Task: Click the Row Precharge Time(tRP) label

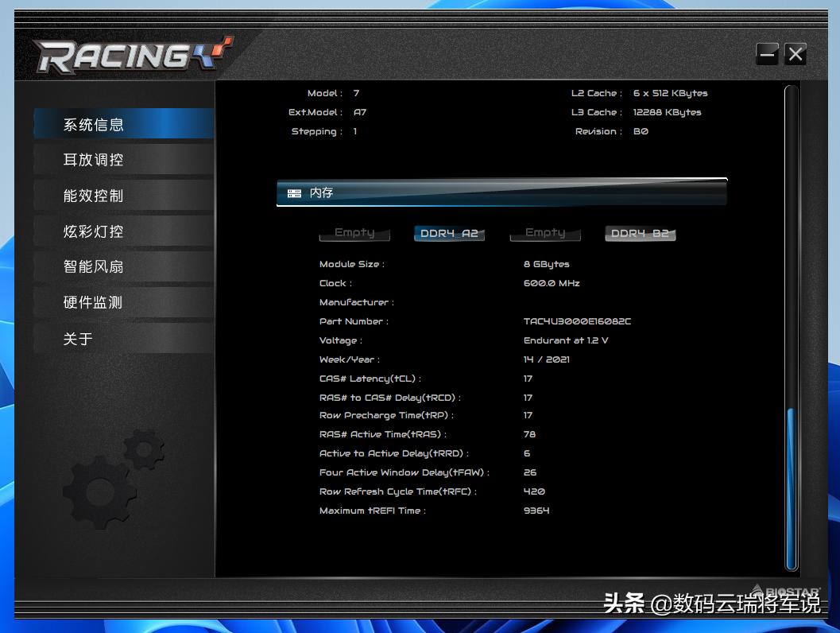Action: pos(387,415)
